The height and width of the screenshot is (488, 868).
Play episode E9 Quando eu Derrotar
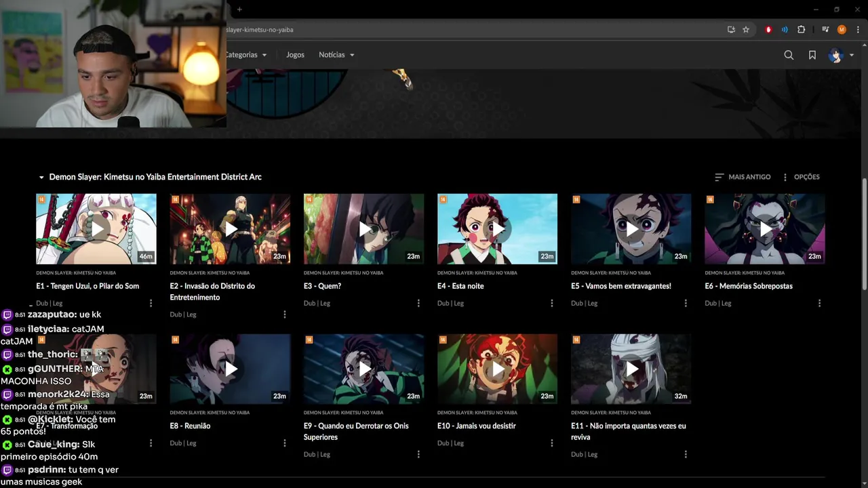pyautogui.click(x=364, y=369)
